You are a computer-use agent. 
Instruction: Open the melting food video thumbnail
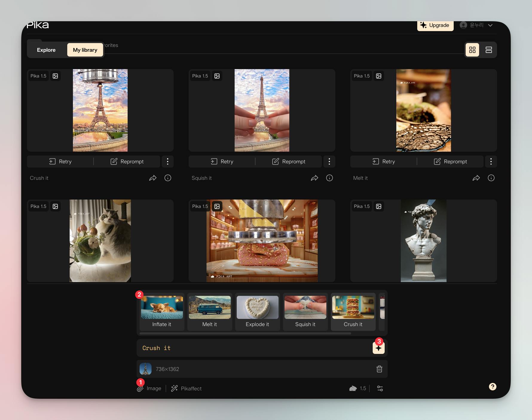424,110
